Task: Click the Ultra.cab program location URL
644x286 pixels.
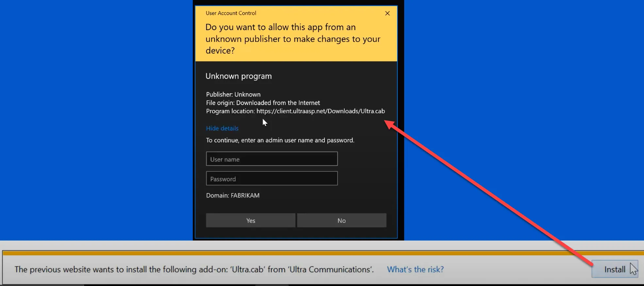Action: click(x=320, y=111)
